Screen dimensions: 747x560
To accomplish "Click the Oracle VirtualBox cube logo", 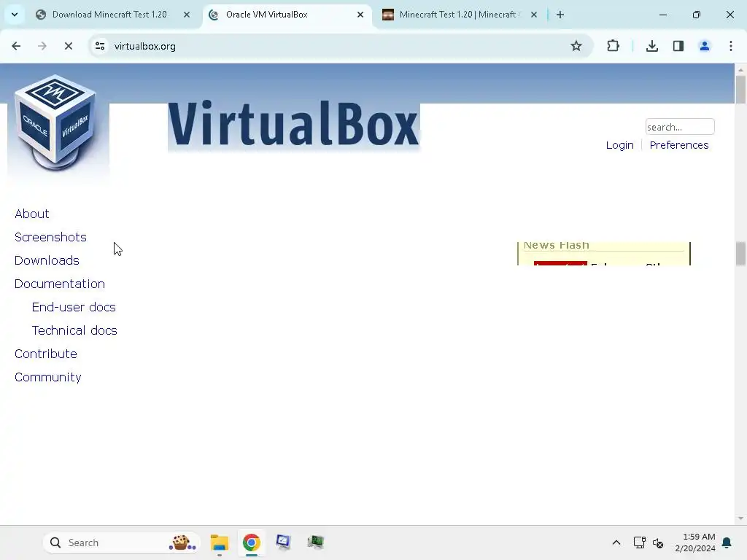I will pos(55,122).
